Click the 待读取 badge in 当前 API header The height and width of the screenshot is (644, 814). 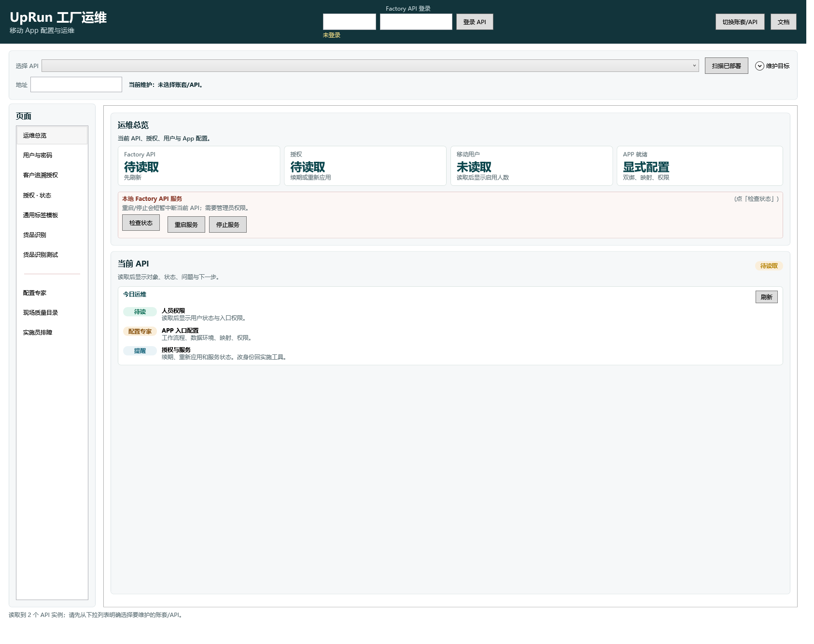point(769,266)
